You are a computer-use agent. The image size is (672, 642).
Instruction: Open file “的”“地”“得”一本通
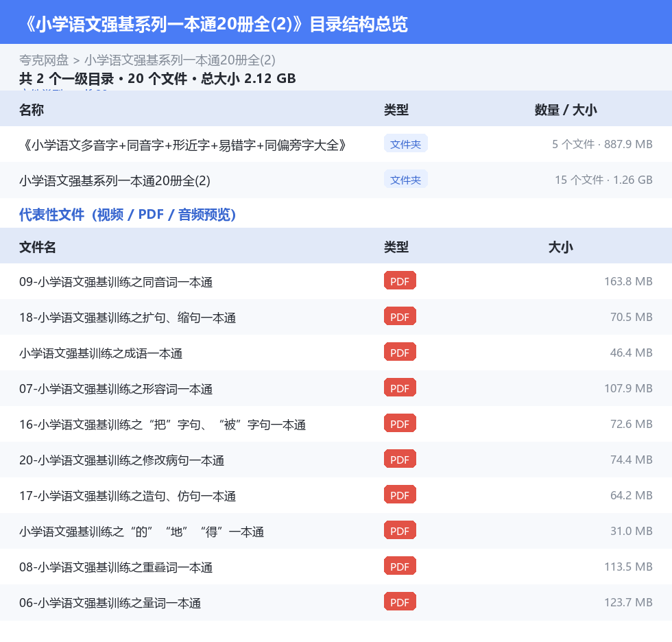pos(336,531)
